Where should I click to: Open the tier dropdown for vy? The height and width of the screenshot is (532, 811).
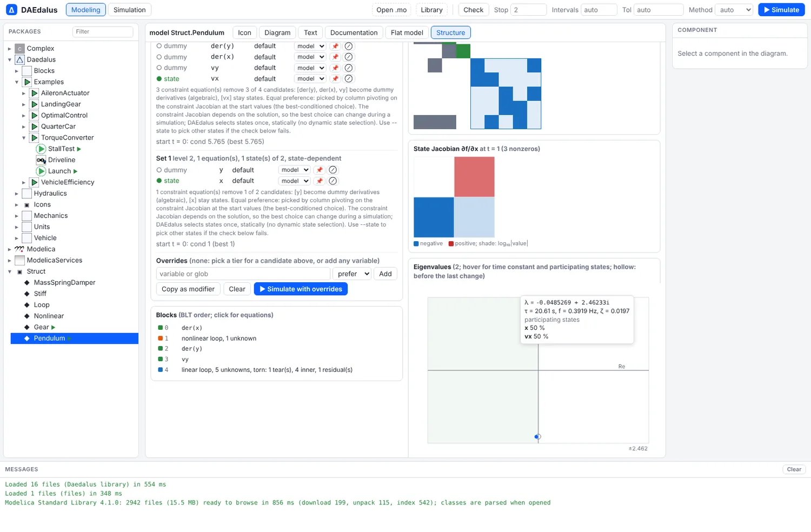(310, 68)
